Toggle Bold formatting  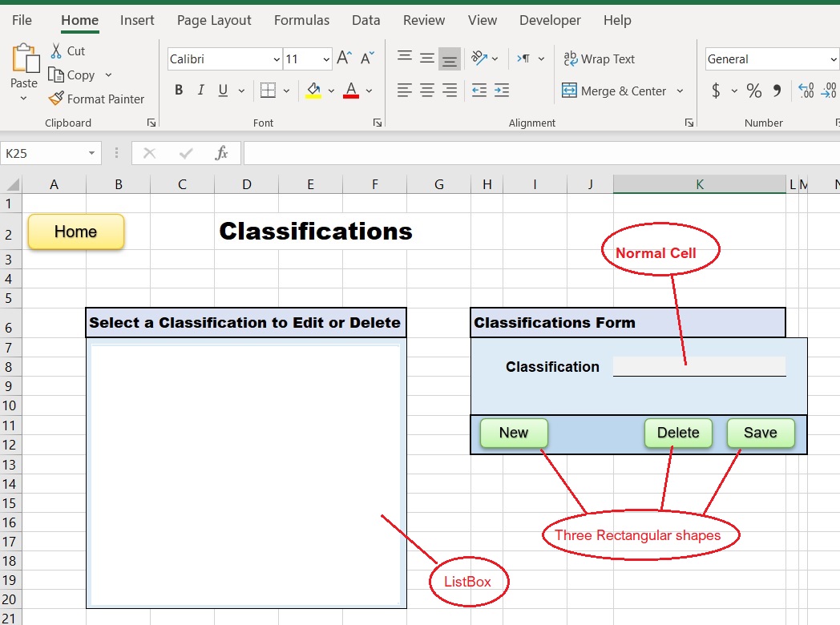pyautogui.click(x=179, y=90)
